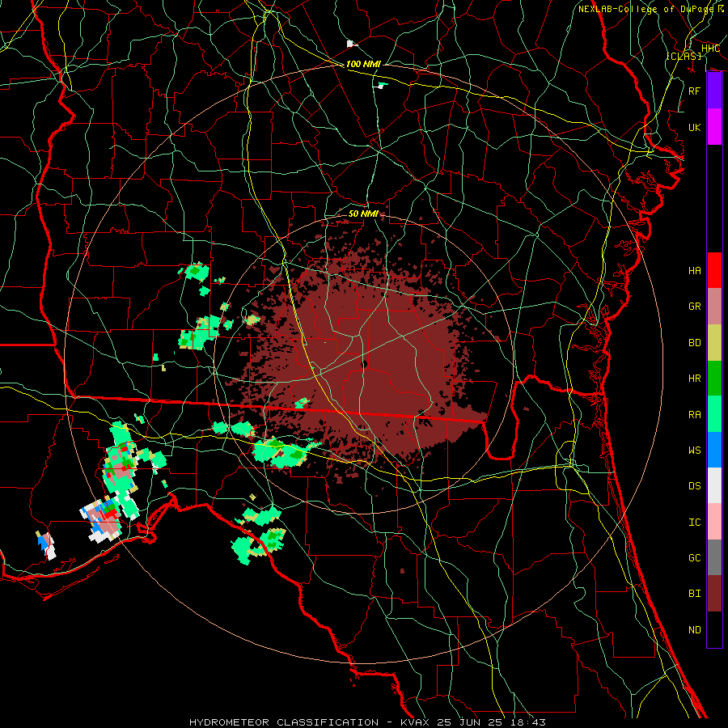Click the HR dark green legend swatch
This screenshot has width=728, height=728.
point(714,378)
